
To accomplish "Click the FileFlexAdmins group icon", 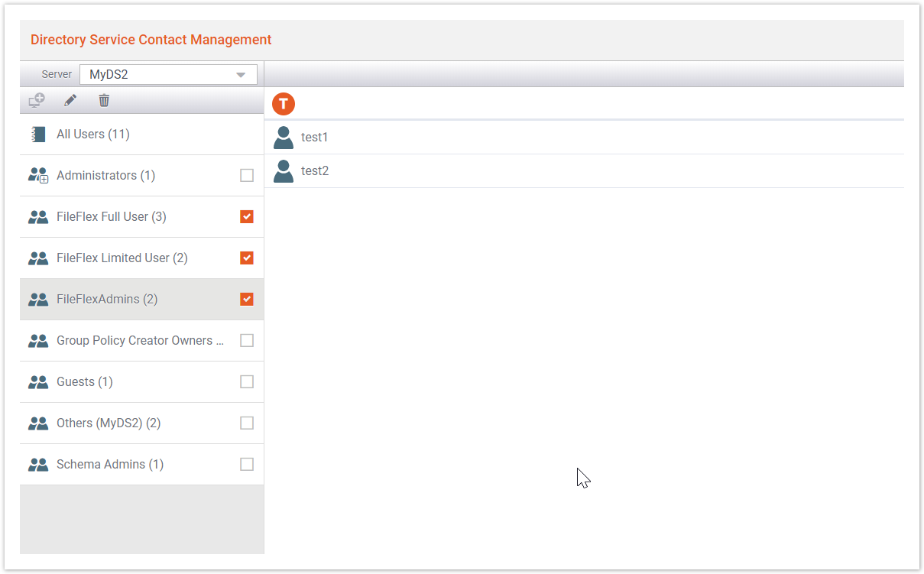I will click(x=38, y=300).
